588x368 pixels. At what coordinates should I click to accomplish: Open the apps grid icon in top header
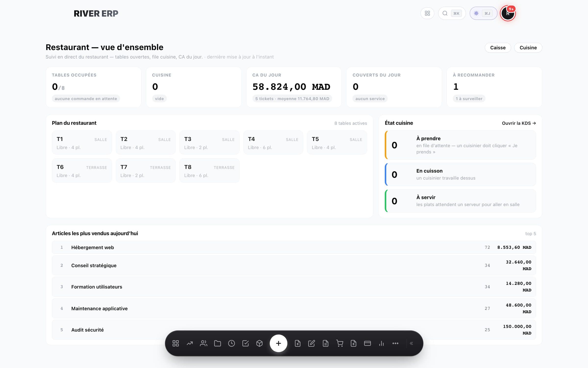tap(427, 13)
